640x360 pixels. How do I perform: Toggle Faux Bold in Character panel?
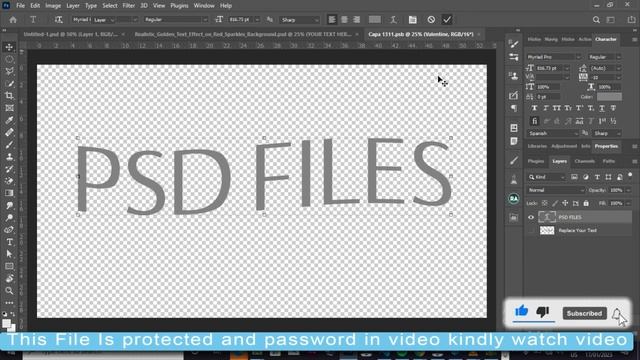(x=534, y=108)
